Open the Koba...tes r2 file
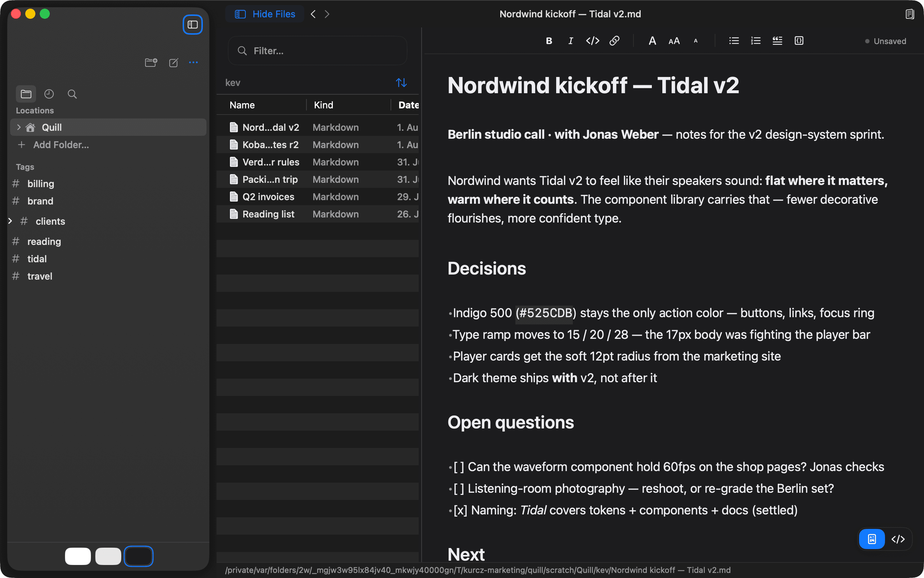Image resolution: width=924 pixels, height=578 pixels. coord(318,145)
